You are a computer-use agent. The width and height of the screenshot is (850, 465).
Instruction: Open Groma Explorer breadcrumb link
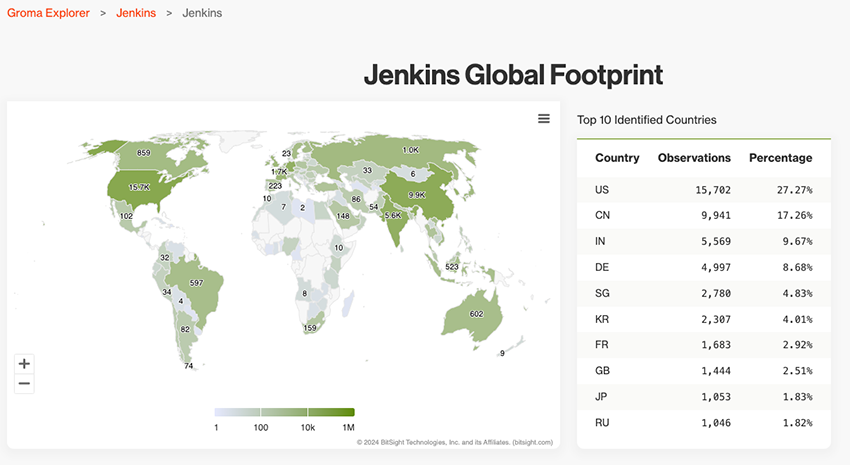coord(48,13)
